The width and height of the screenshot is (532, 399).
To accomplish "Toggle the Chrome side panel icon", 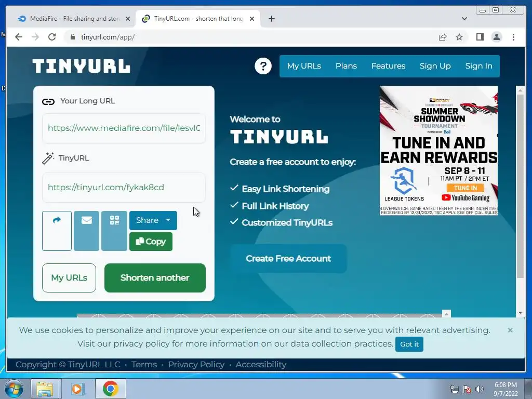I will (480, 37).
